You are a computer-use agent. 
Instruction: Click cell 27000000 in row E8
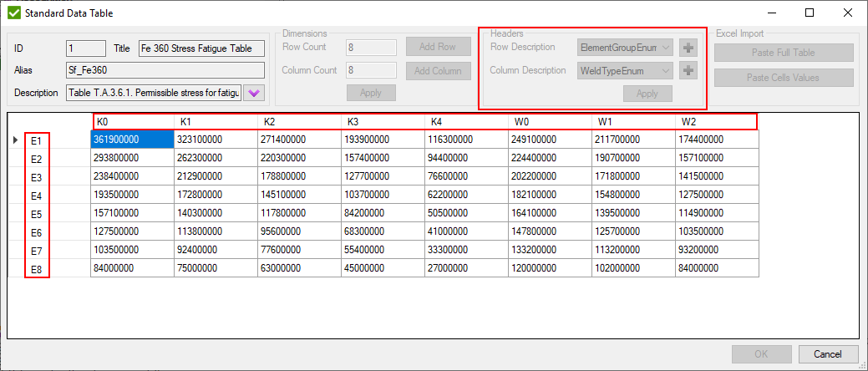[x=467, y=268]
